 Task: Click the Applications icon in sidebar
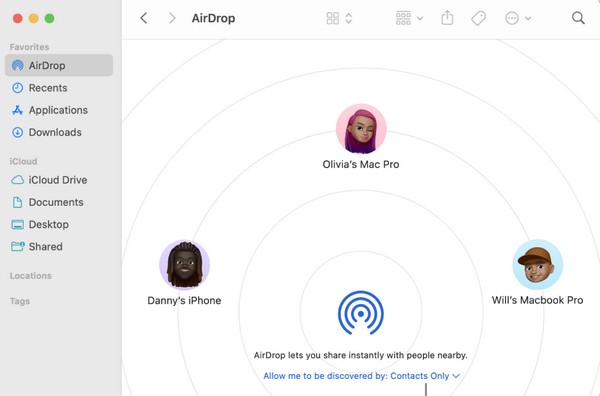18,110
